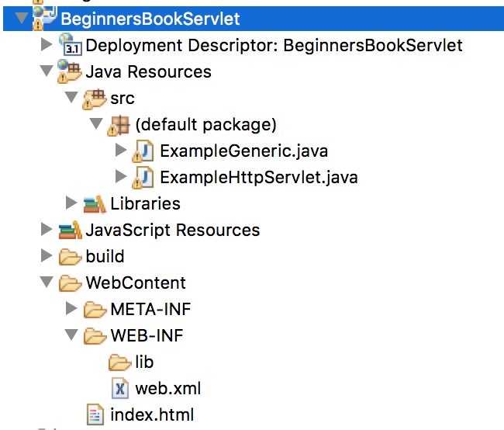This screenshot has height=430, width=504.
Task: Collapse the default package node
Action: point(96,123)
